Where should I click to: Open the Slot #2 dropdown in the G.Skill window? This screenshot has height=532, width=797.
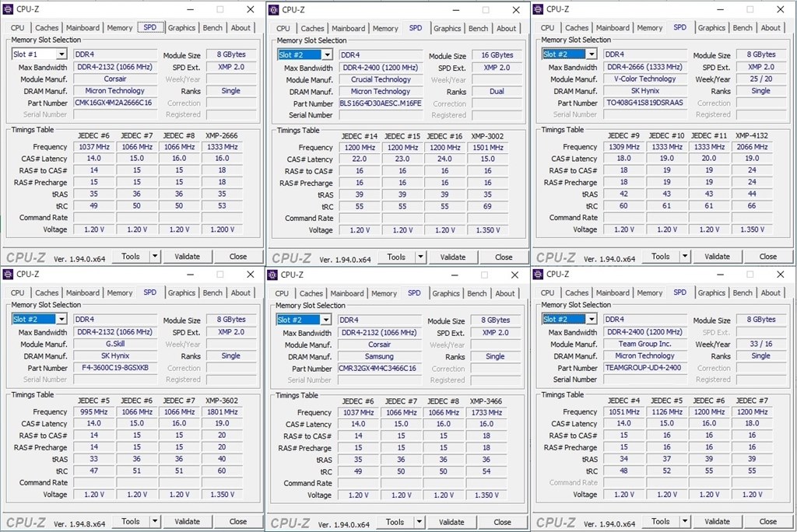coord(61,319)
